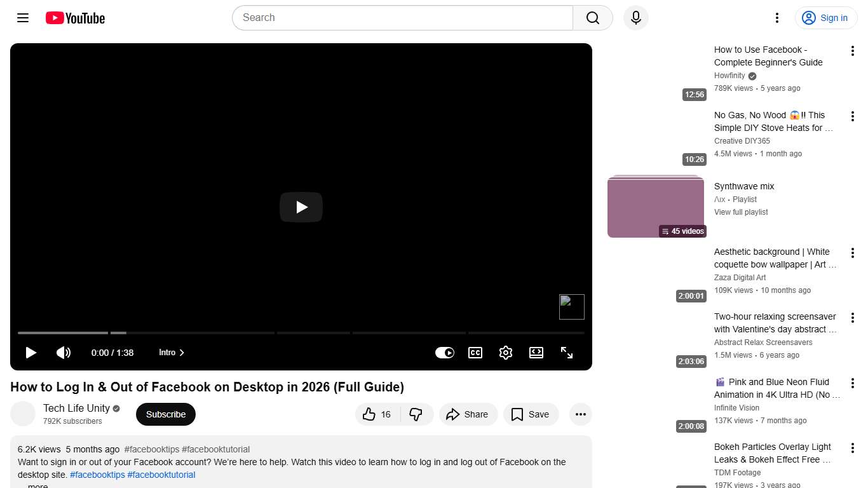
Task: Turn off autoplay toggle
Action: [445, 352]
